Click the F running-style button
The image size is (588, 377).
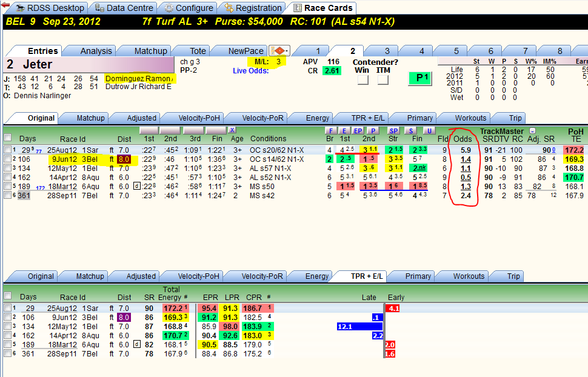pos(330,130)
